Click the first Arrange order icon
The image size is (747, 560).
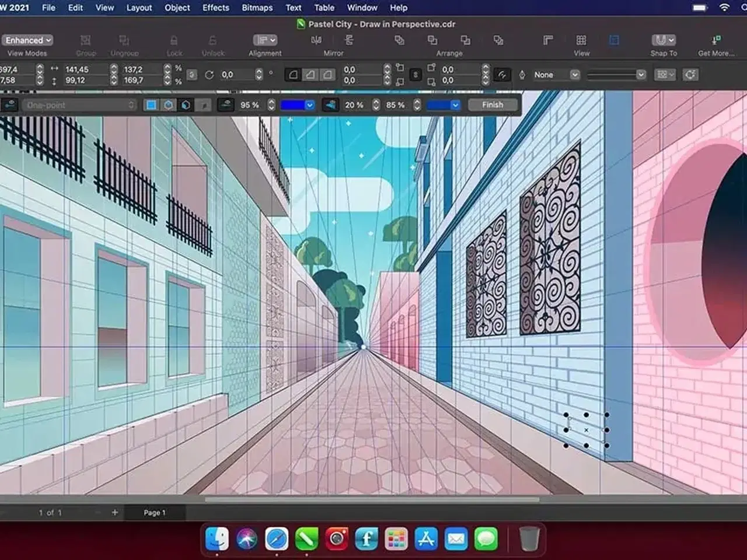pos(400,40)
